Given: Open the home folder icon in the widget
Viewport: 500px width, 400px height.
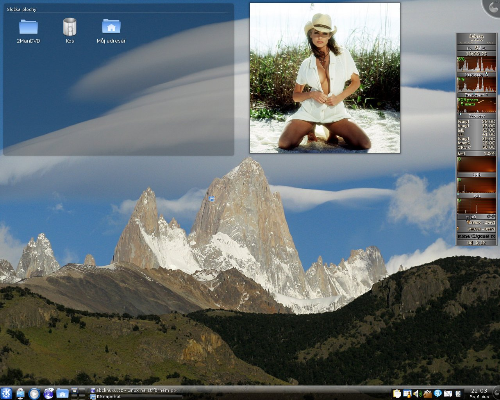Looking at the screenshot, I should tap(111, 26).
